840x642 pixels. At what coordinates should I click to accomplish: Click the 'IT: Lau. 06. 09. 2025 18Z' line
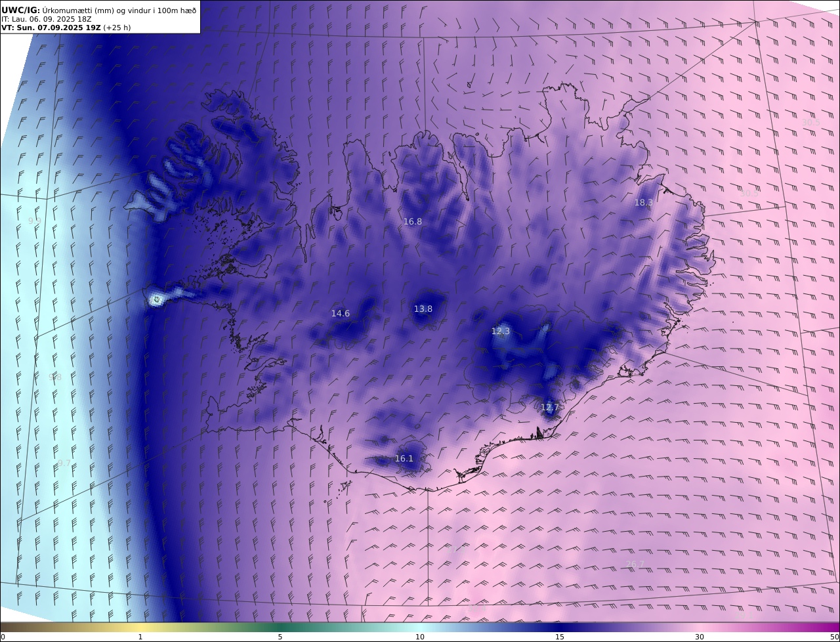[47, 19]
